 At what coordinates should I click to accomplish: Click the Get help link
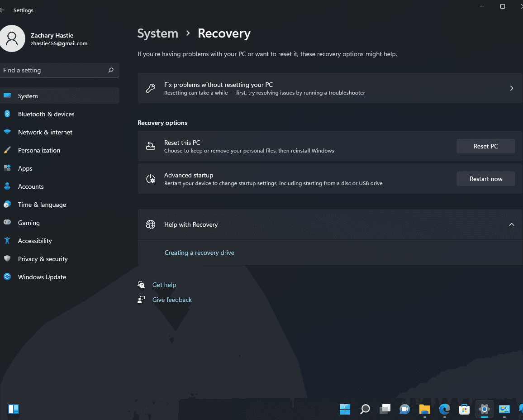[164, 285]
